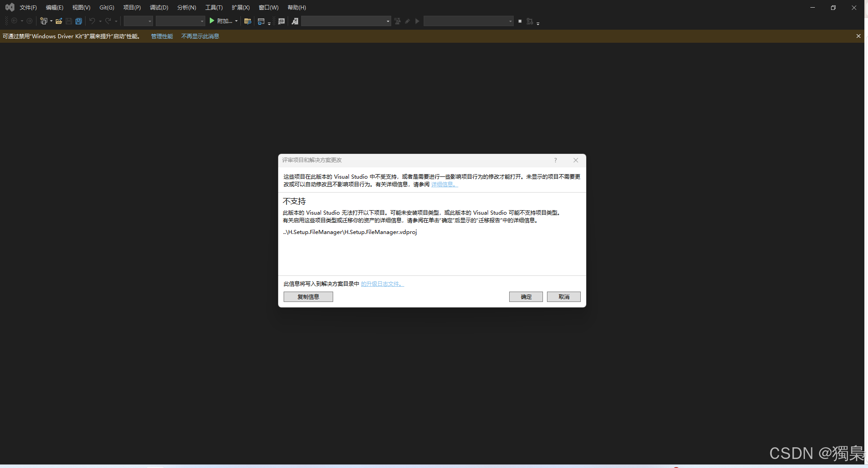Click the Visual Studio logo icon
Screen dimensions: 868x468
tap(9, 7)
